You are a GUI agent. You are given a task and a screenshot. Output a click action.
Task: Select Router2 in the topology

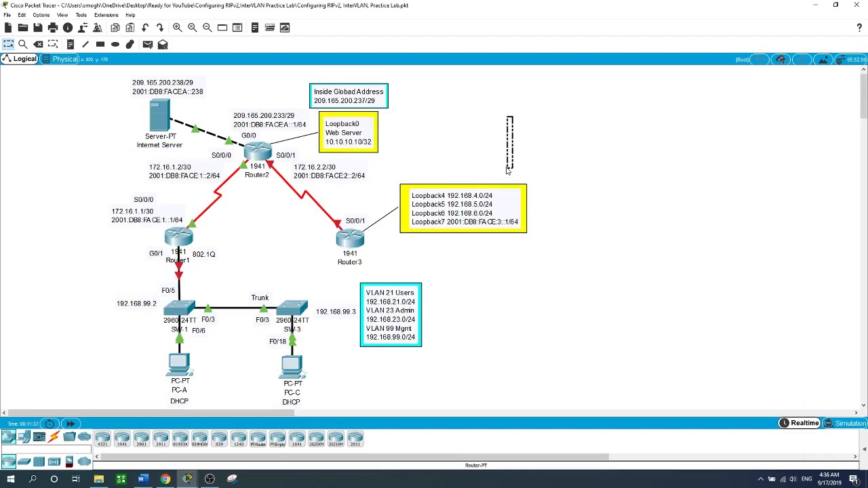point(258,152)
